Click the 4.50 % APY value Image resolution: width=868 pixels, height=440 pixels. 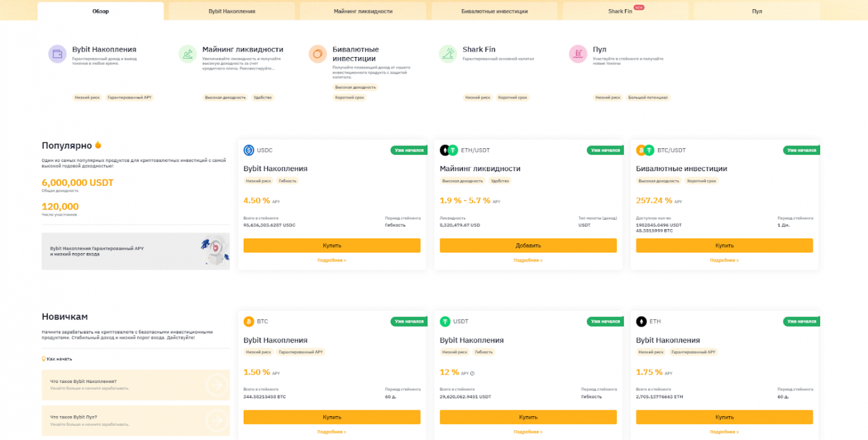click(256, 200)
